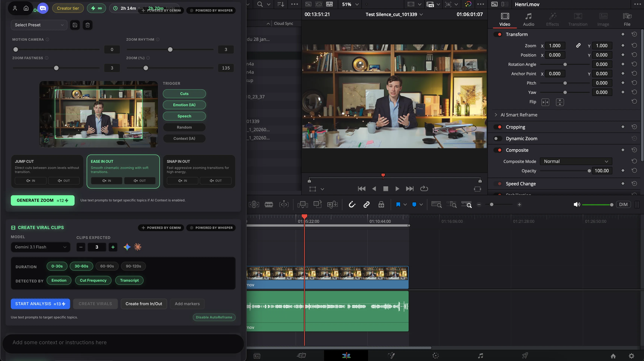Toggle position lock icon

click(x=381, y=205)
